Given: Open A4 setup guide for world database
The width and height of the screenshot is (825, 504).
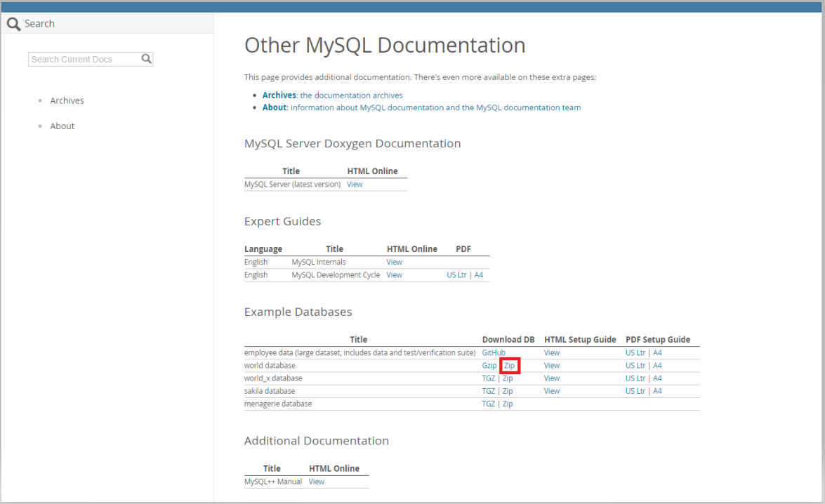Looking at the screenshot, I should (x=657, y=366).
